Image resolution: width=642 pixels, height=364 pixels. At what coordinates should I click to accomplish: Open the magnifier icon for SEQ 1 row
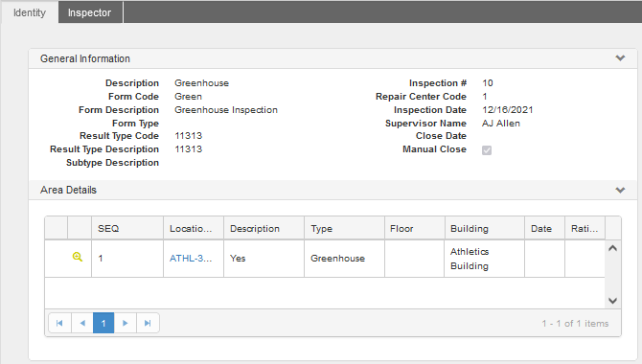point(78,257)
